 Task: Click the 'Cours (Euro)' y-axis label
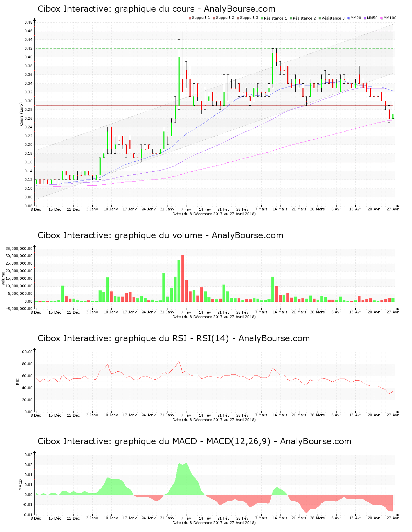21,114
